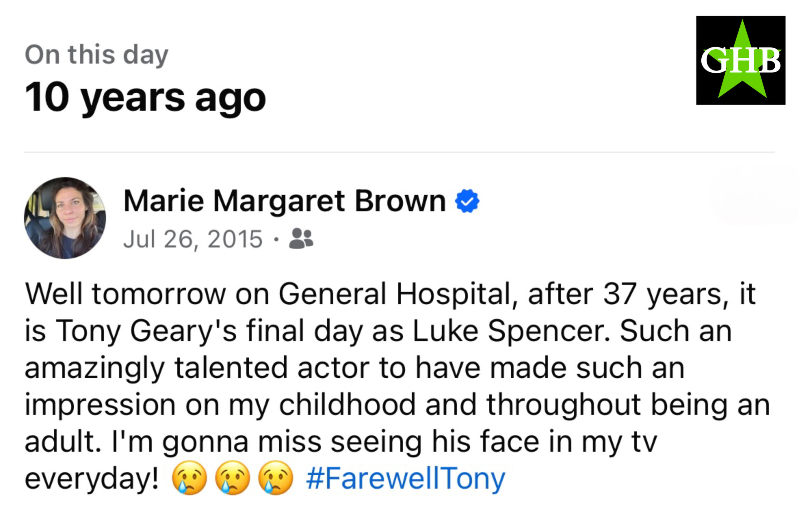
Task: Click the white GHB letters on logo
Action: pyautogui.click(x=741, y=61)
